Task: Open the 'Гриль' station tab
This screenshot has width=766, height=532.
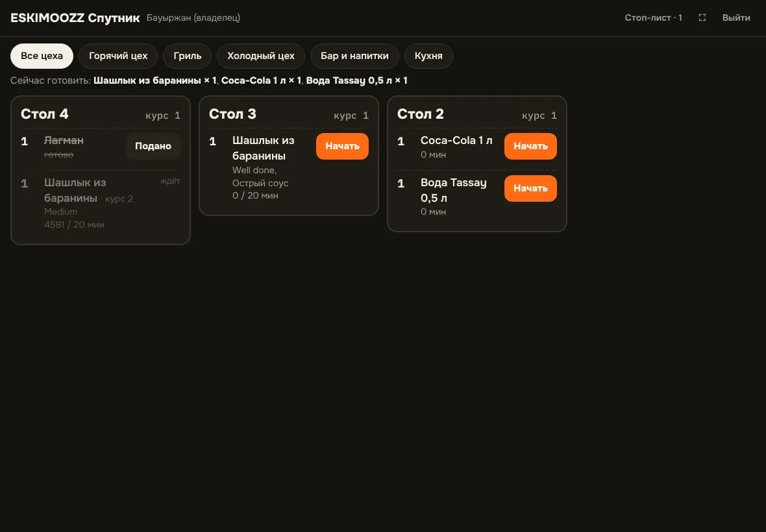Action: click(188, 56)
